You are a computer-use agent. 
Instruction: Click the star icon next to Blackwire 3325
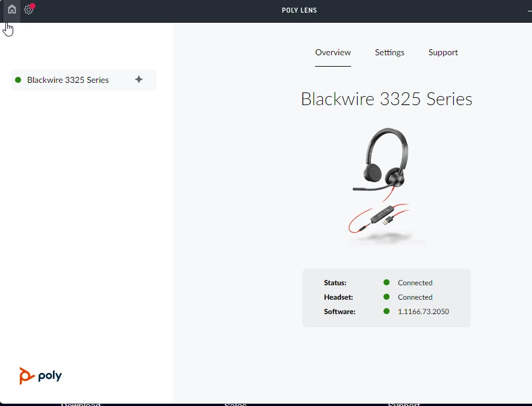coord(139,79)
